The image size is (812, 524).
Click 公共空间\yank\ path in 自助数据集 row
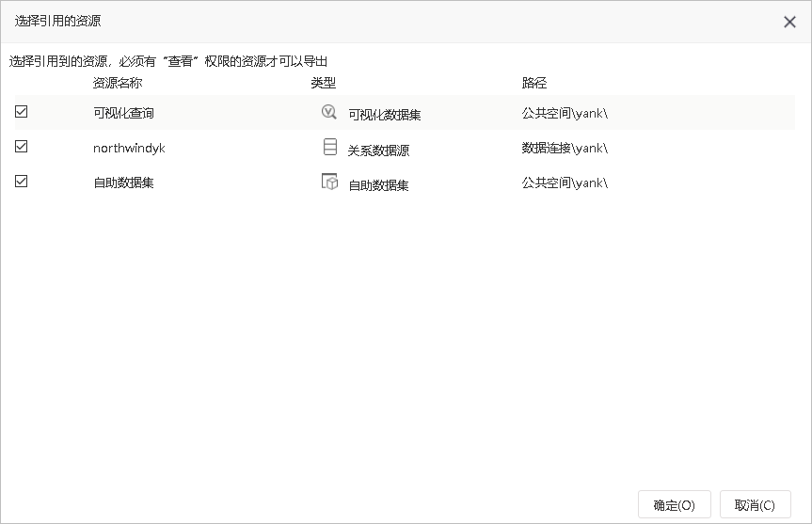point(565,183)
